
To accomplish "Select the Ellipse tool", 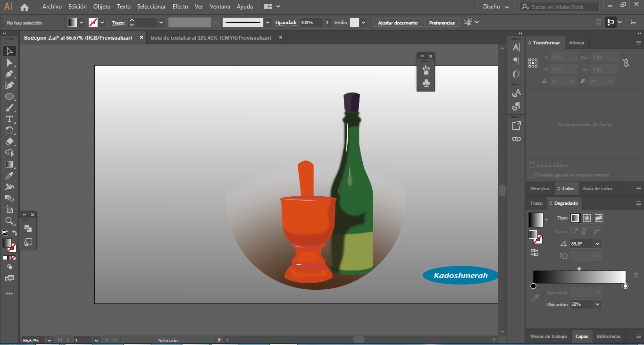I will click(9, 96).
